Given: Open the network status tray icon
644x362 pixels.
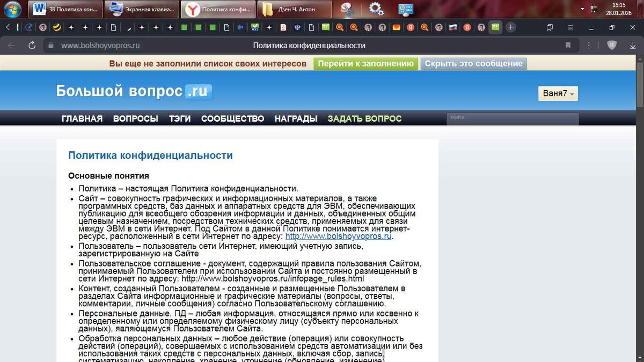Looking at the screenshot, I should point(594,9).
